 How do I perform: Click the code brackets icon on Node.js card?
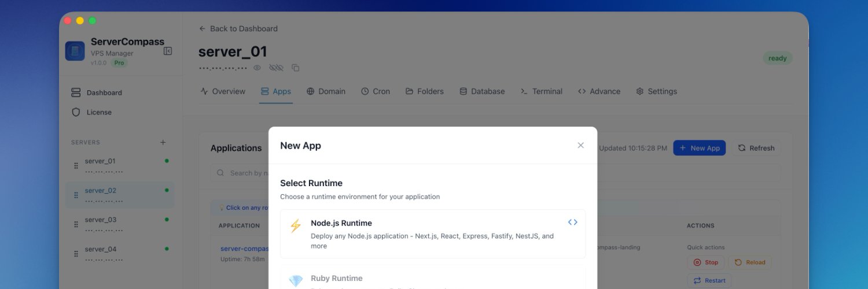[x=572, y=222]
